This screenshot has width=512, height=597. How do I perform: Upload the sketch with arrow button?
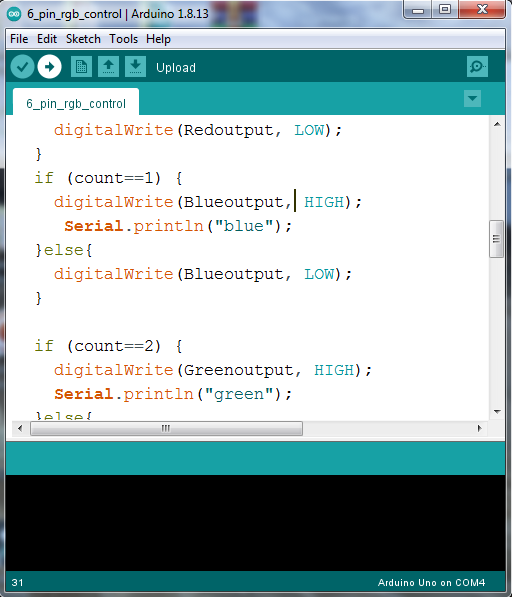pyautogui.click(x=49, y=67)
